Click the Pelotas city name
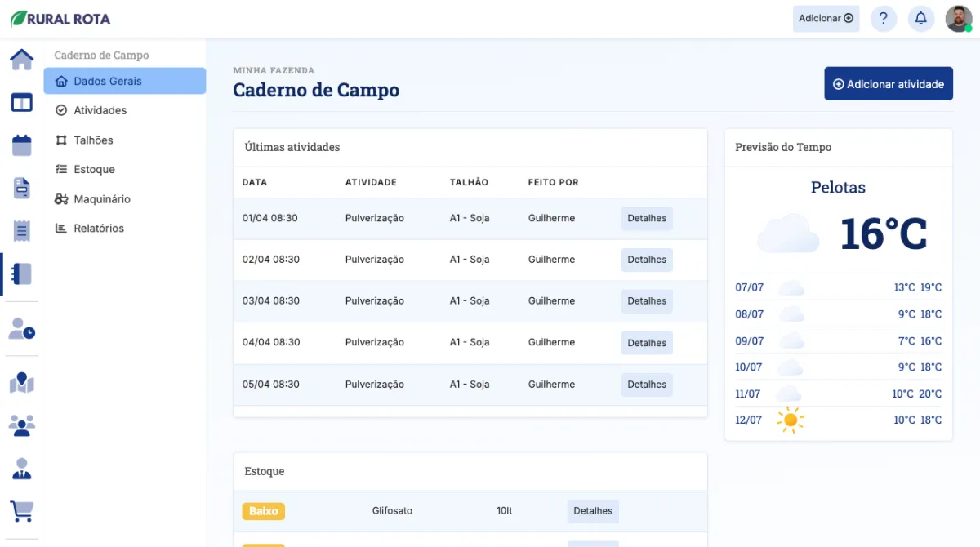The width and height of the screenshot is (980, 547). point(838,187)
